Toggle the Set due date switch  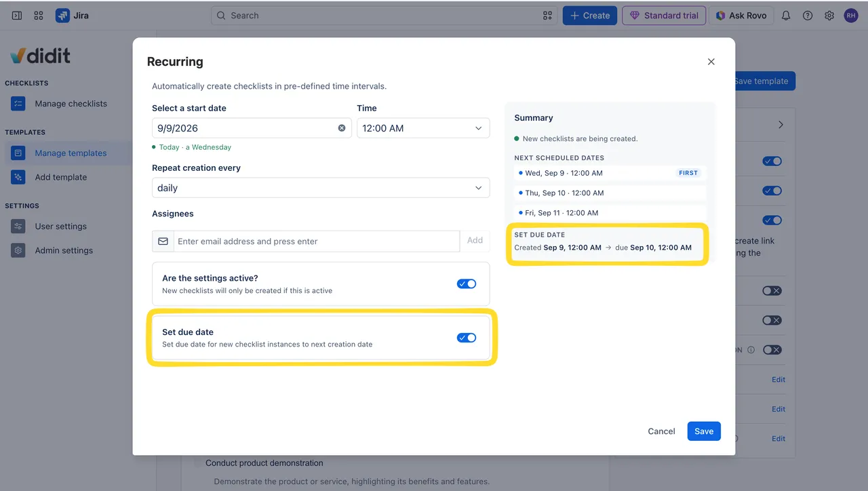tap(467, 338)
